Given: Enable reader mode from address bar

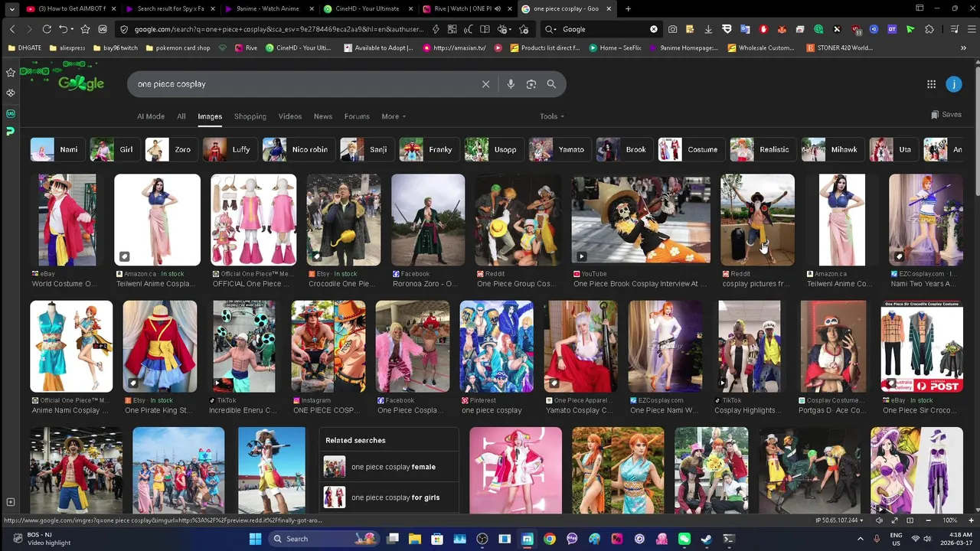Looking at the screenshot, I should tap(485, 29).
